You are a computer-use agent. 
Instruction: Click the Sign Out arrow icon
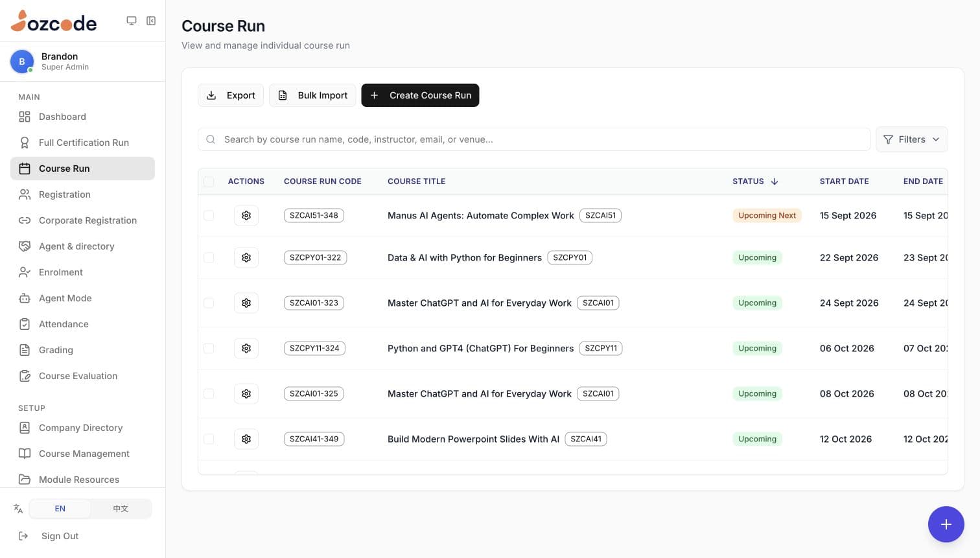(x=23, y=536)
